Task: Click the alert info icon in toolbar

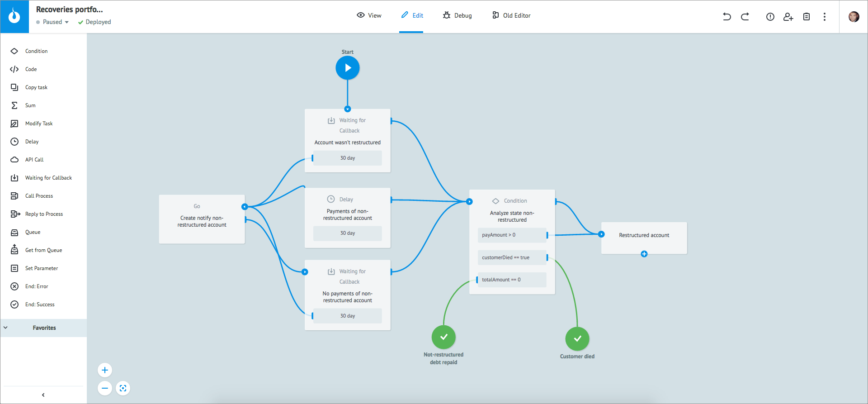Action: (x=770, y=17)
